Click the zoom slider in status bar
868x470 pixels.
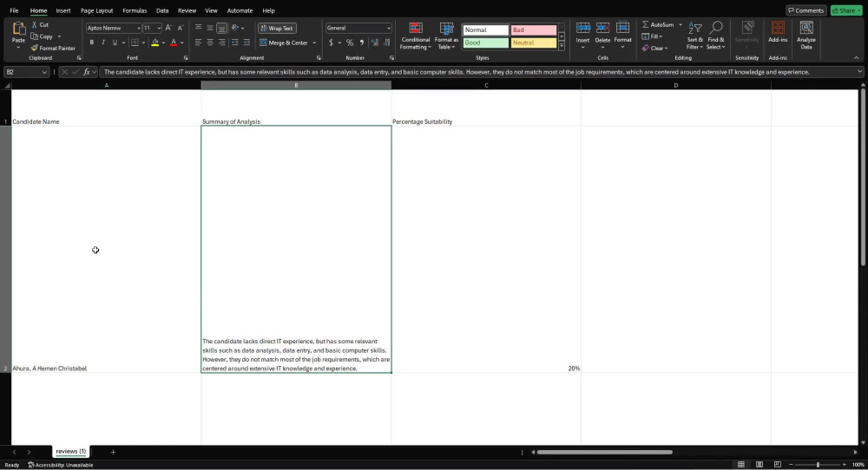(818, 465)
